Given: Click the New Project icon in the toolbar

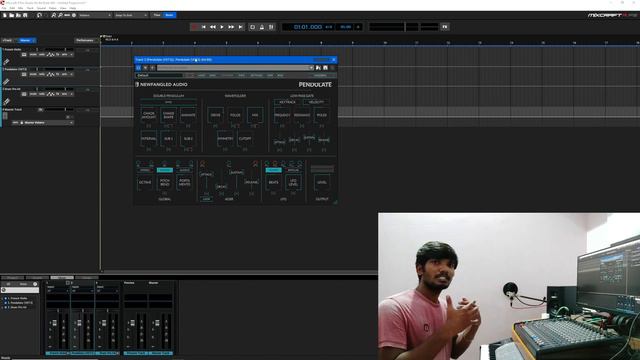Looking at the screenshot, I should click(5, 15).
